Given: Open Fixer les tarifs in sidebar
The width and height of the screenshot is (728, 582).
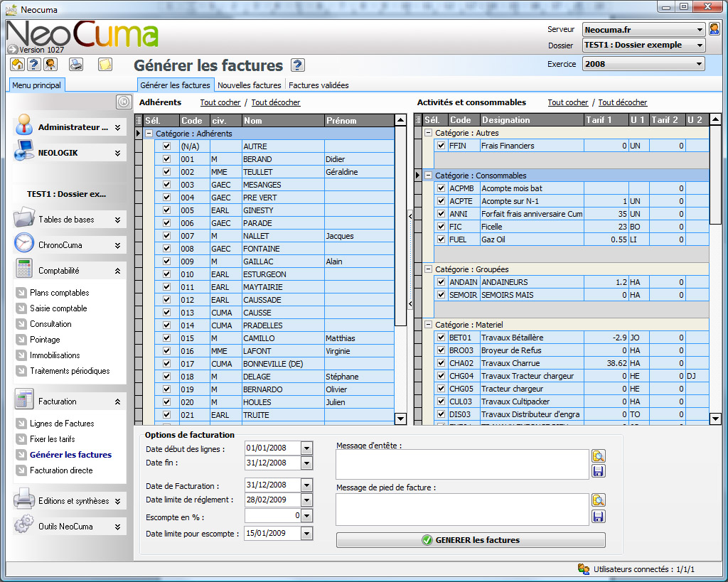Looking at the screenshot, I should coord(52,439).
